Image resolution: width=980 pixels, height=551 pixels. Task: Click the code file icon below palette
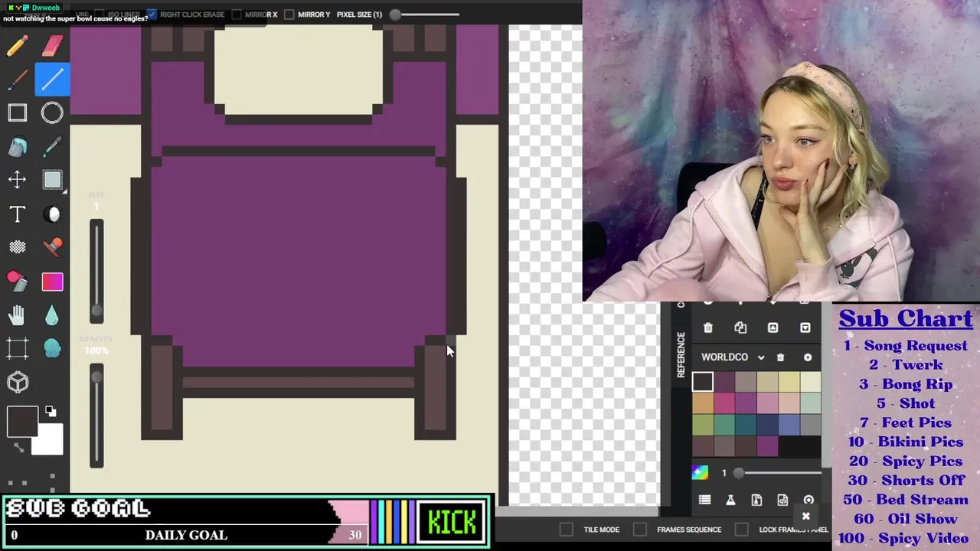[782, 500]
